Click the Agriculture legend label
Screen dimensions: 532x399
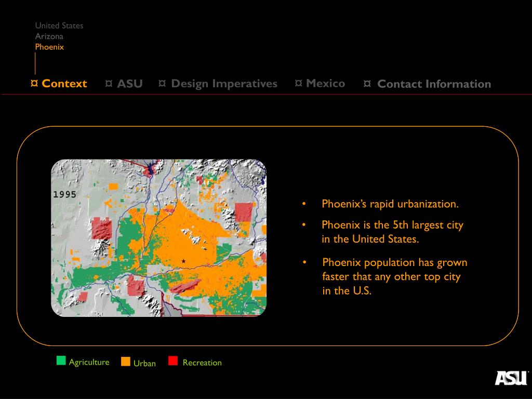tap(89, 362)
